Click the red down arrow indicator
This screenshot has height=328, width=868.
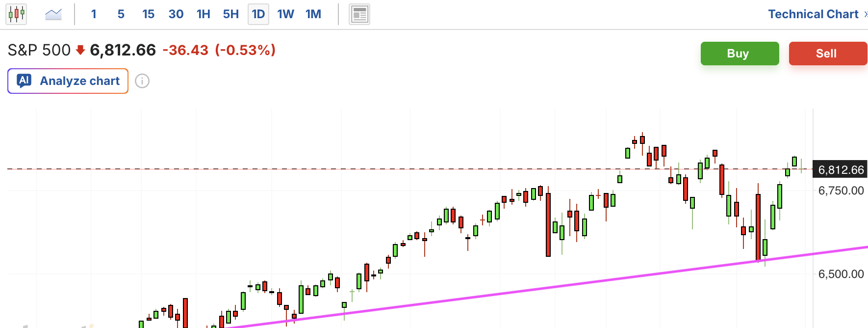pyautogui.click(x=80, y=50)
